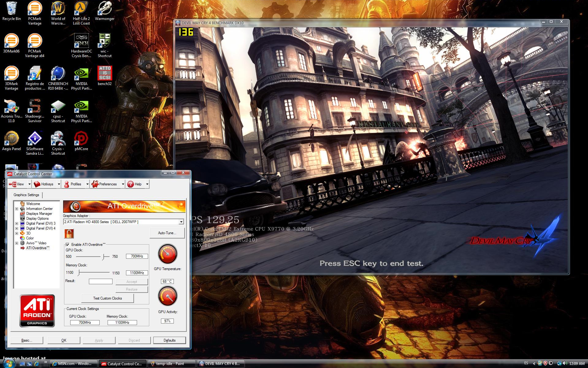The image size is (588, 368).
Task: Click the Auto-Tune button
Action: (167, 233)
